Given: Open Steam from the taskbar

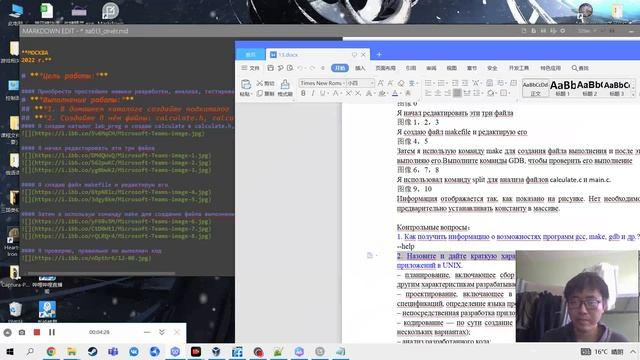Looking at the screenshot, I should pyautogui.click(x=92, y=351).
